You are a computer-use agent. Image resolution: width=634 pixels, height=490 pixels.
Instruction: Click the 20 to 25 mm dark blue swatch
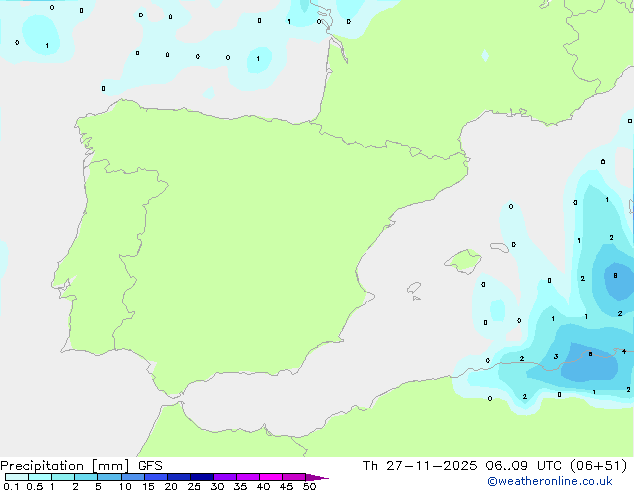click(x=178, y=477)
